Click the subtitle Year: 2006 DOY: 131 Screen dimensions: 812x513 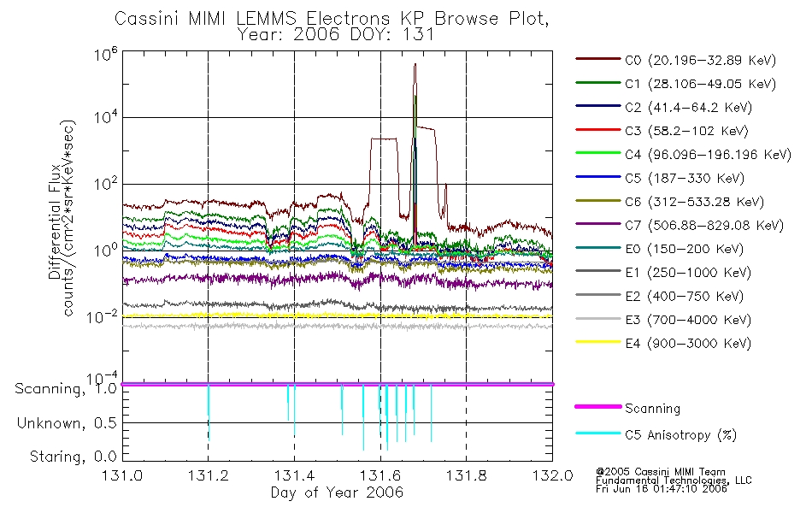pos(336,35)
